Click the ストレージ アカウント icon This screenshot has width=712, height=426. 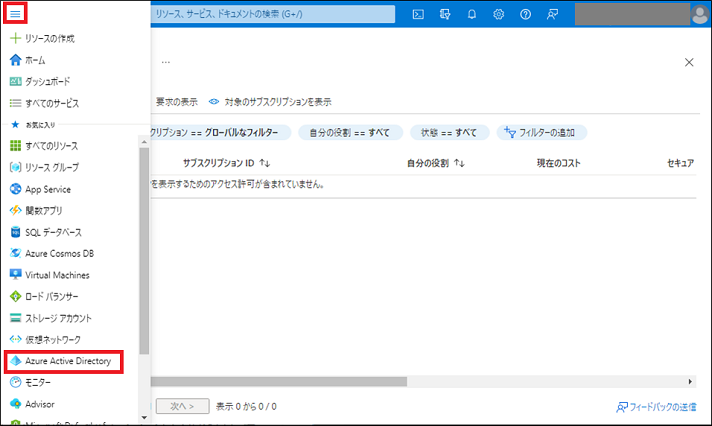click(15, 318)
